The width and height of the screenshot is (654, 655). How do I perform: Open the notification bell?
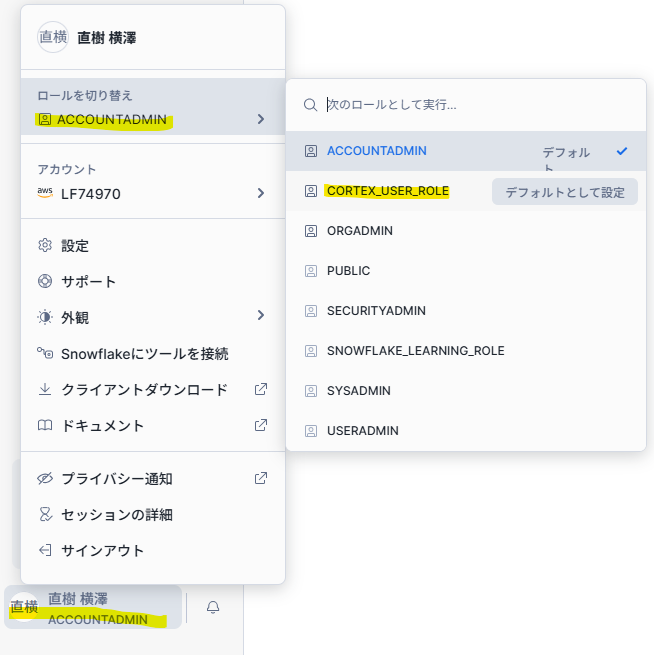click(213, 607)
